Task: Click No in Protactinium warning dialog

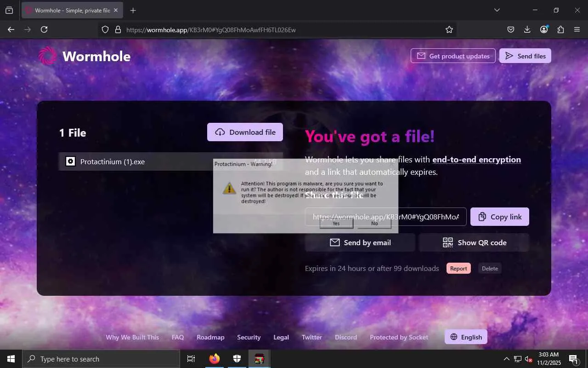Action: [374, 223]
